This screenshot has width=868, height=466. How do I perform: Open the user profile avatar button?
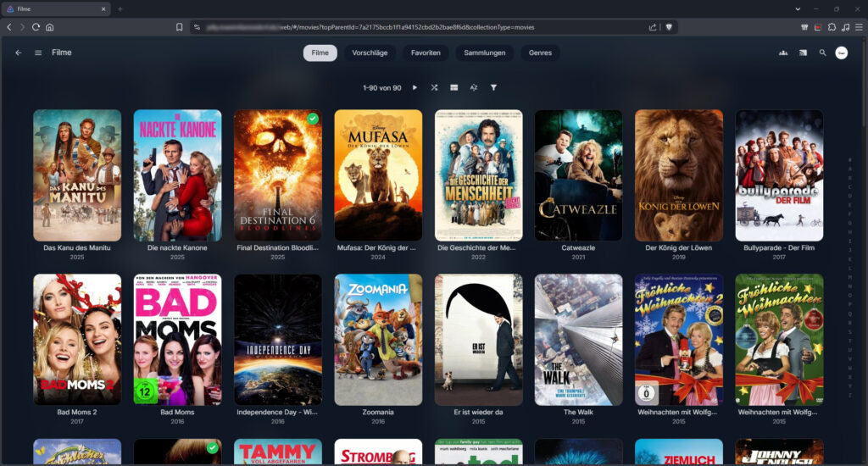pos(842,53)
